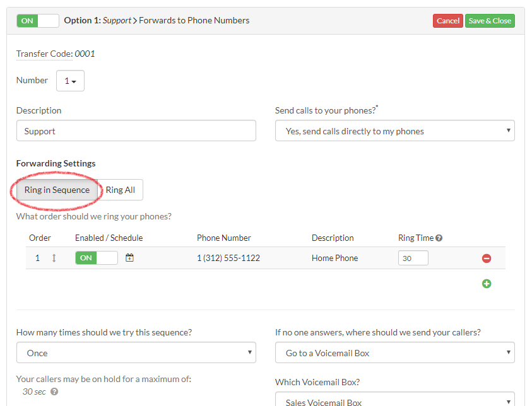Disable the Home Phone row toggle

96,257
